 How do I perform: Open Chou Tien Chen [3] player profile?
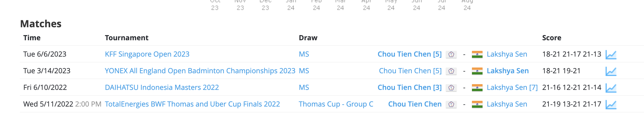click(x=409, y=87)
